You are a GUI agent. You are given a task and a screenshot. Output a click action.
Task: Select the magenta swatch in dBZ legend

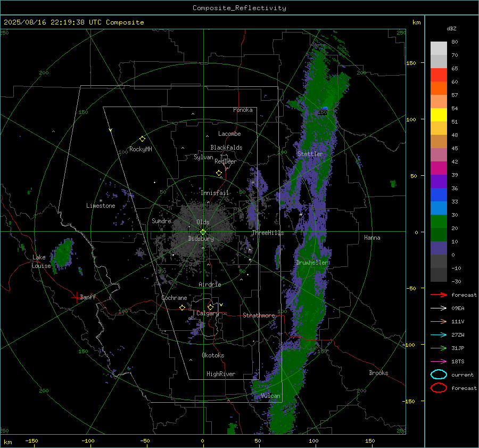click(x=439, y=168)
